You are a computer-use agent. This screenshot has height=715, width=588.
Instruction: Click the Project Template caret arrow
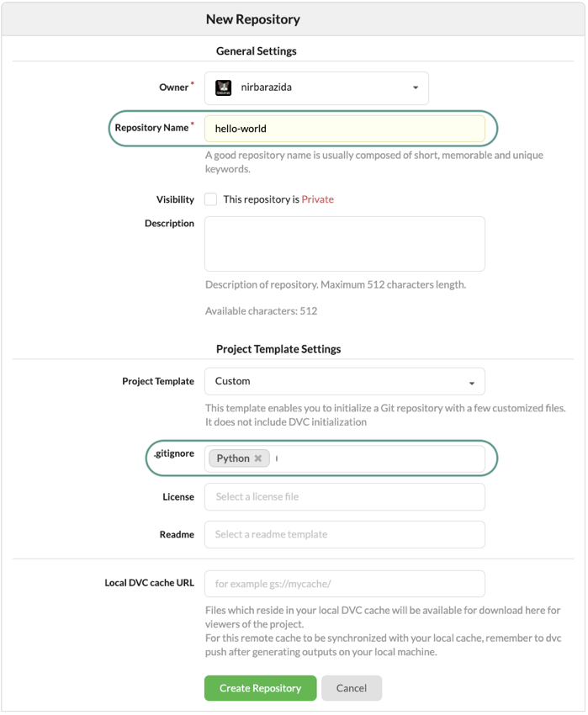[x=473, y=382]
